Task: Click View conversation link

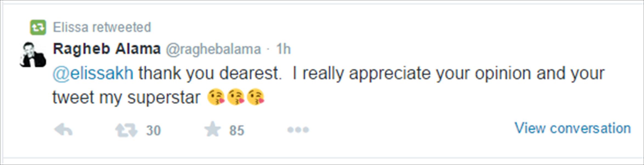Action: pos(573,128)
